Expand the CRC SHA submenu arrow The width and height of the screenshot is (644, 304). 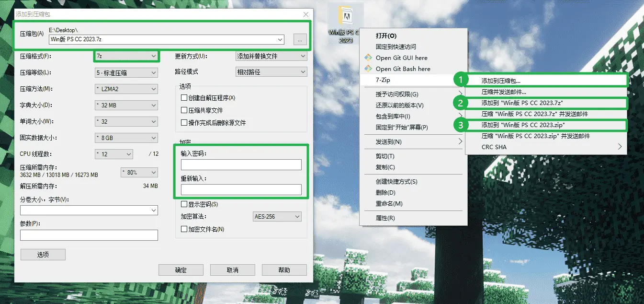(x=620, y=147)
